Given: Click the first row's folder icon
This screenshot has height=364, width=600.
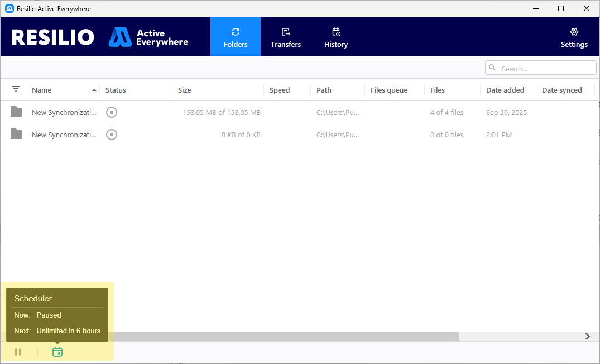Looking at the screenshot, I should [16, 112].
